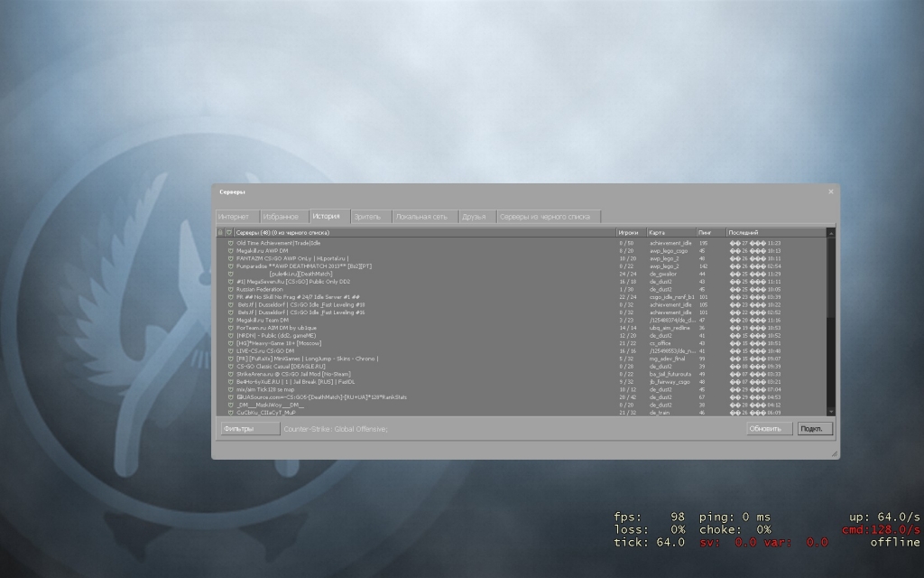924x578 pixels.
Task: Close the Серверы dialog window
Action: coord(830,191)
